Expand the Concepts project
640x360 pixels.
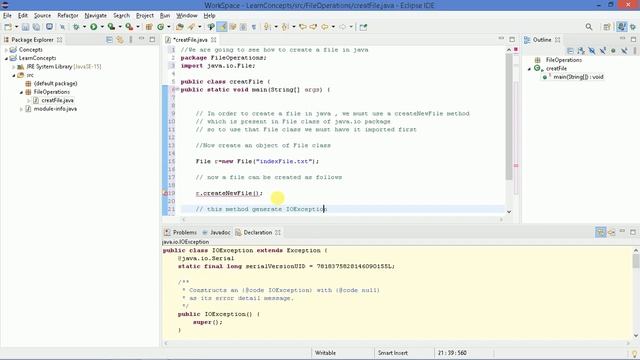pyautogui.click(x=6, y=50)
